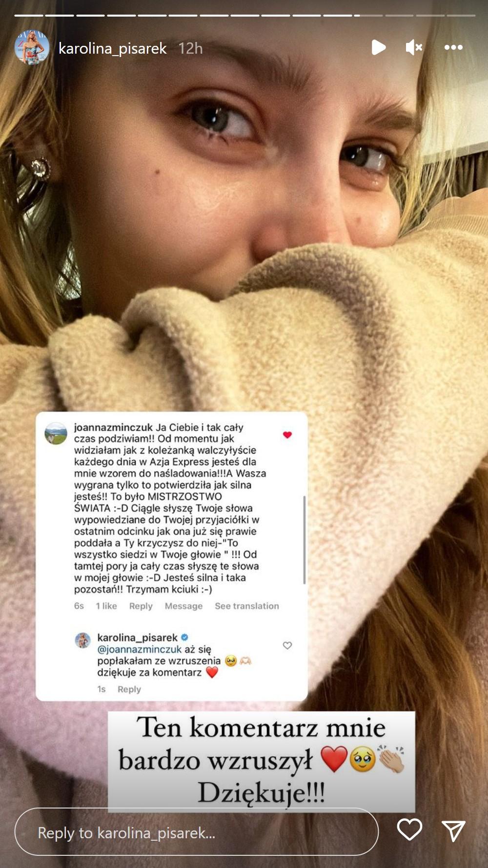Image resolution: width=488 pixels, height=868 pixels.
Task: Click Reply under joannazminczuk's comment
Action: click(141, 606)
